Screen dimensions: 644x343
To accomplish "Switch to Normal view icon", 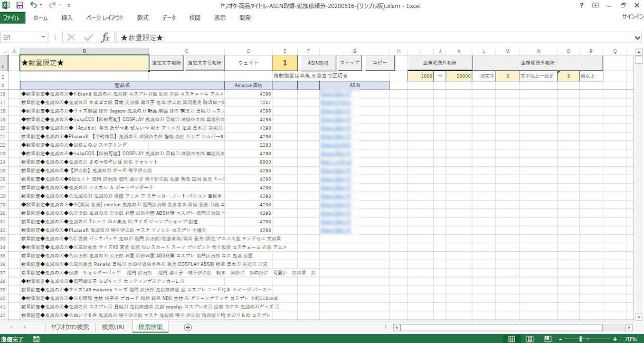I will pyautogui.click(x=512, y=339).
